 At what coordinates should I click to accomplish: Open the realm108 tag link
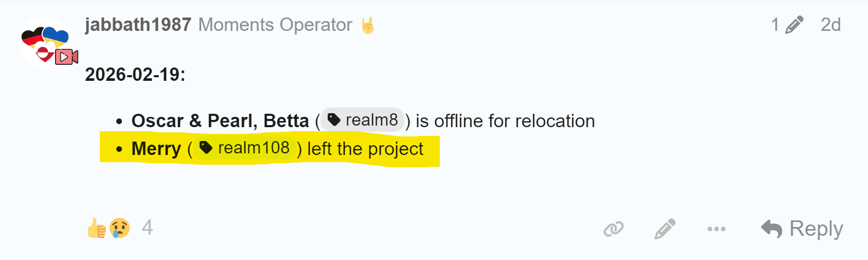(x=254, y=148)
